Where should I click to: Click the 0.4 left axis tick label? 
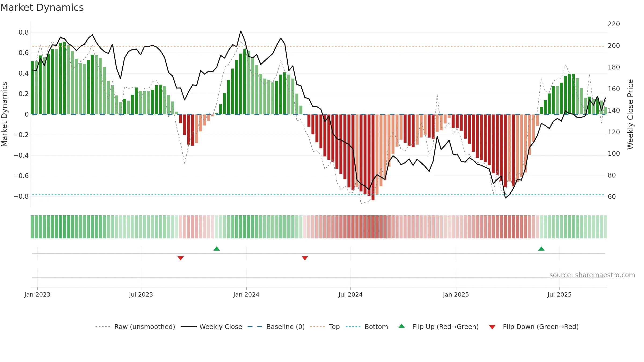coord(24,73)
